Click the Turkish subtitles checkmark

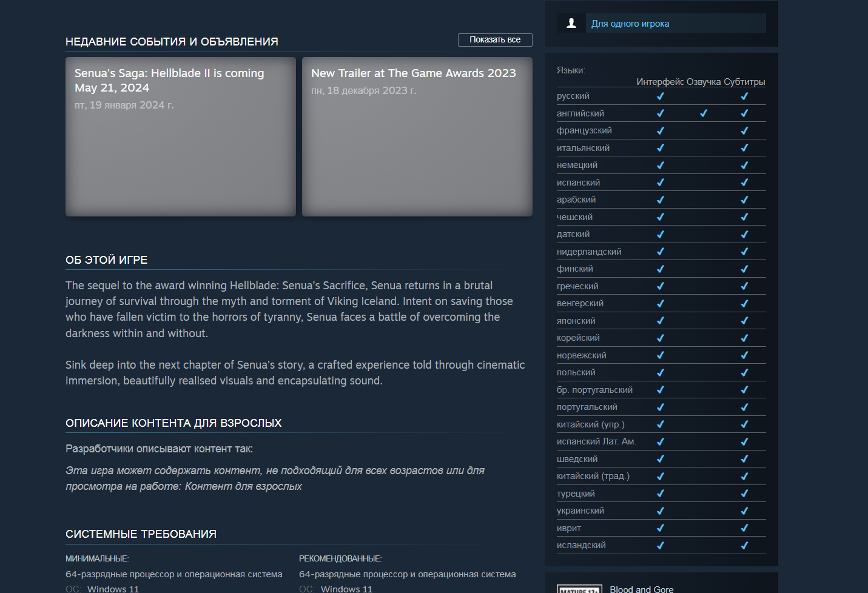coord(744,494)
